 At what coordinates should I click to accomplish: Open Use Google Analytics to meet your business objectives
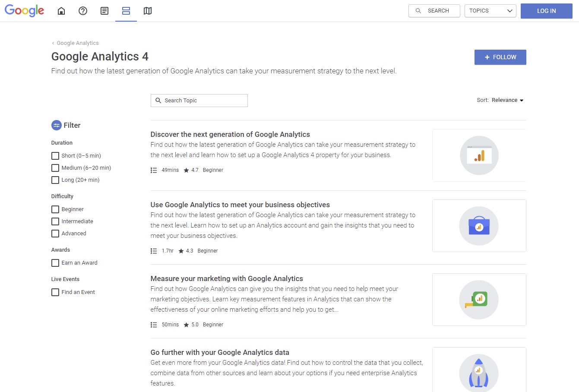[240, 205]
